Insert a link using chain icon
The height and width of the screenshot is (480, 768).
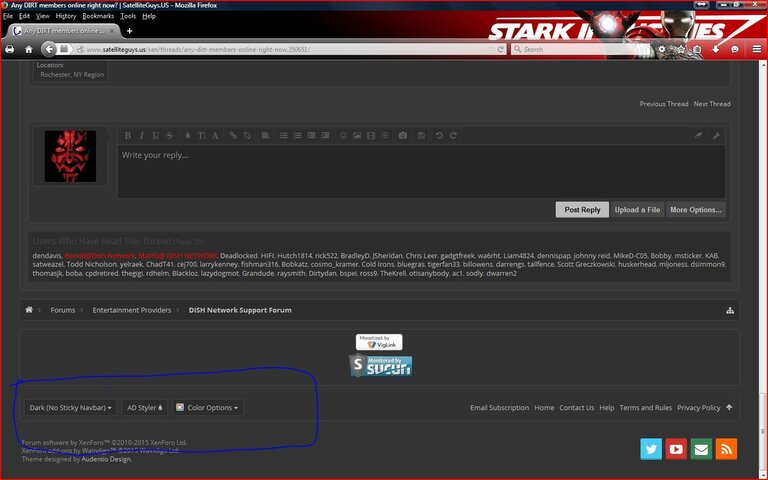pos(233,136)
